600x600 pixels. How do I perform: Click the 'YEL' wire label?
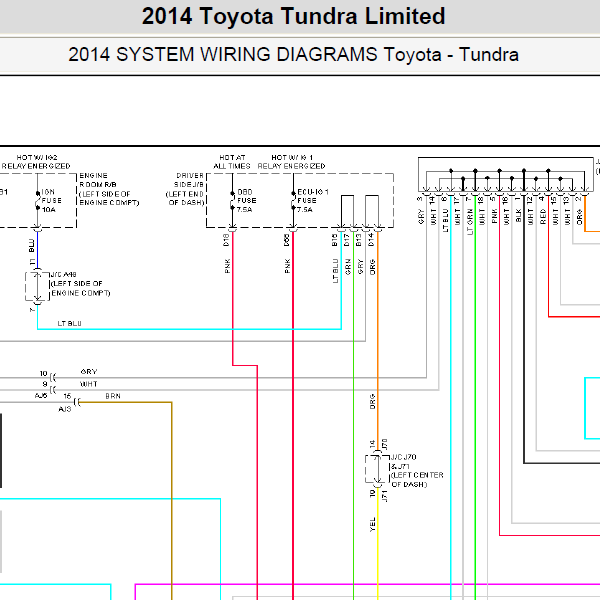[373, 525]
